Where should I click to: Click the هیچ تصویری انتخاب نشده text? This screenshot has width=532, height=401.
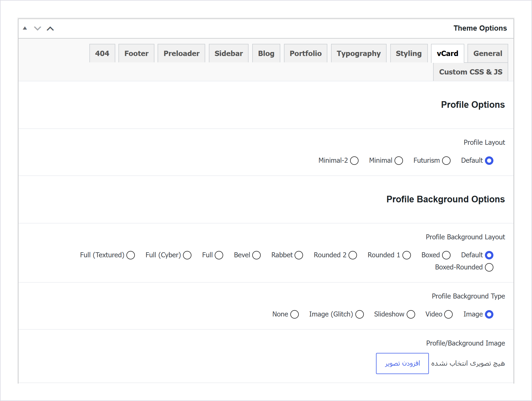point(468,363)
